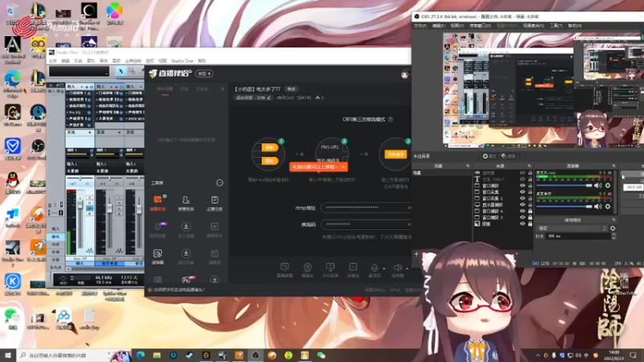644x362 pixels.
Task: Mute the desktop audio speaker in OBS mixer
Action: tap(597, 207)
